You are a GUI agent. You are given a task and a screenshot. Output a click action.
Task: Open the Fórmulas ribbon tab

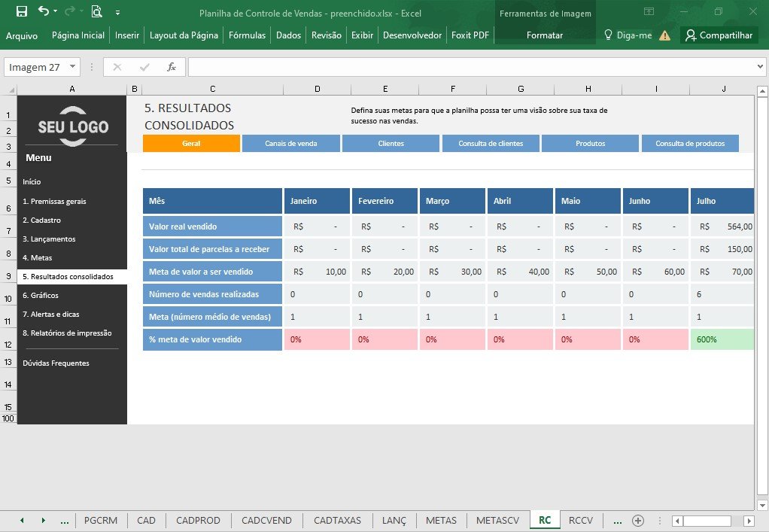click(x=247, y=35)
